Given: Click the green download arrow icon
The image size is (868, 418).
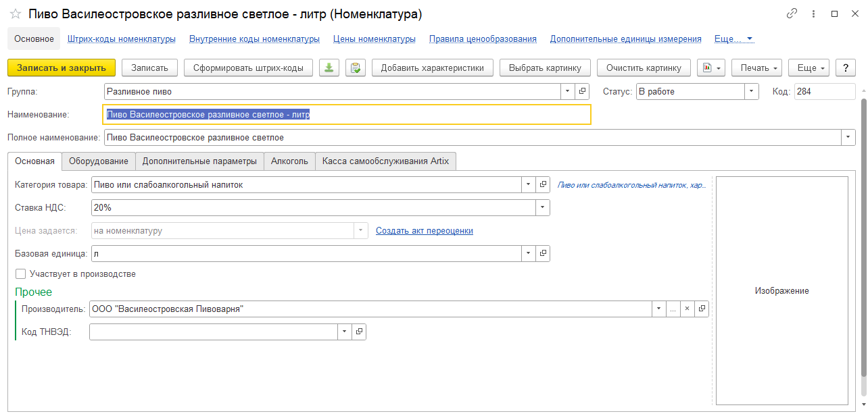Looking at the screenshot, I should [329, 68].
